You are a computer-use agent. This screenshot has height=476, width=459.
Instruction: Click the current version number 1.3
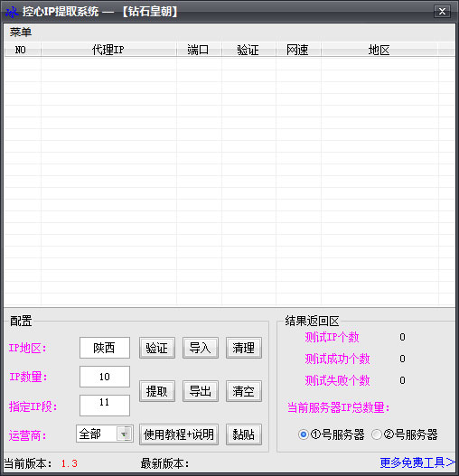70,463
